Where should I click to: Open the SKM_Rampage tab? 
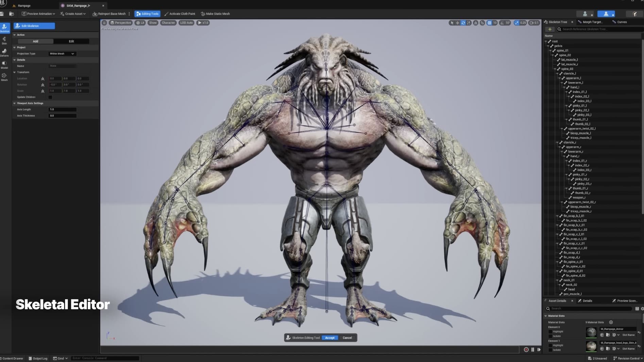(x=79, y=5)
